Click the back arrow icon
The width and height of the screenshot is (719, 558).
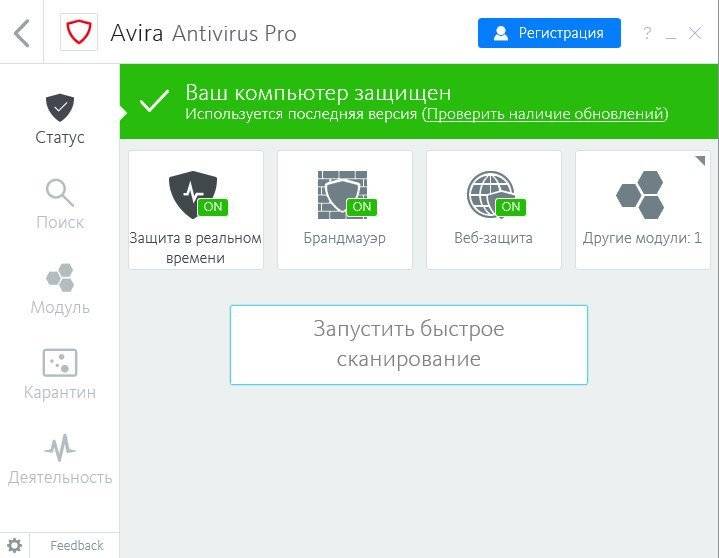coord(22,33)
